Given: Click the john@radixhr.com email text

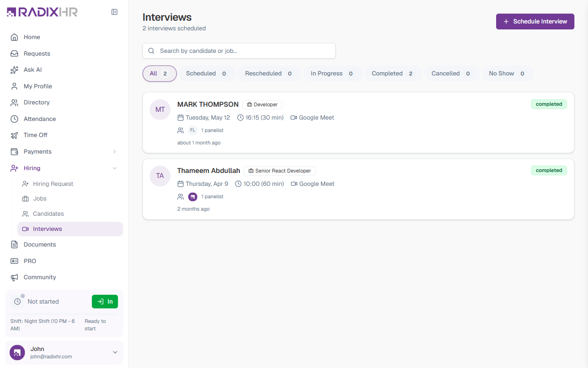Looking at the screenshot, I should pyautogui.click(x=51, y=356).
